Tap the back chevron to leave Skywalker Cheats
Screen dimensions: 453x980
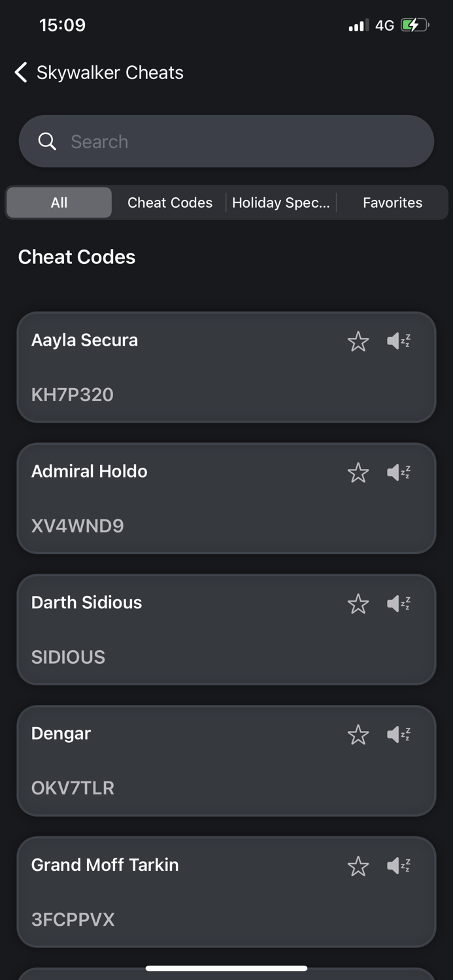[x=20, y=73]
